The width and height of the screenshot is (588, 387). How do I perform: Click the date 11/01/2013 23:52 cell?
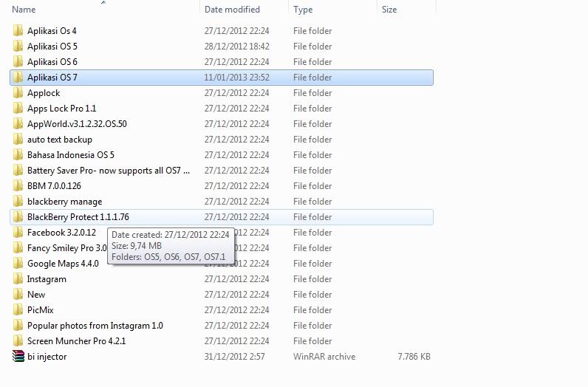pos(236,78)
